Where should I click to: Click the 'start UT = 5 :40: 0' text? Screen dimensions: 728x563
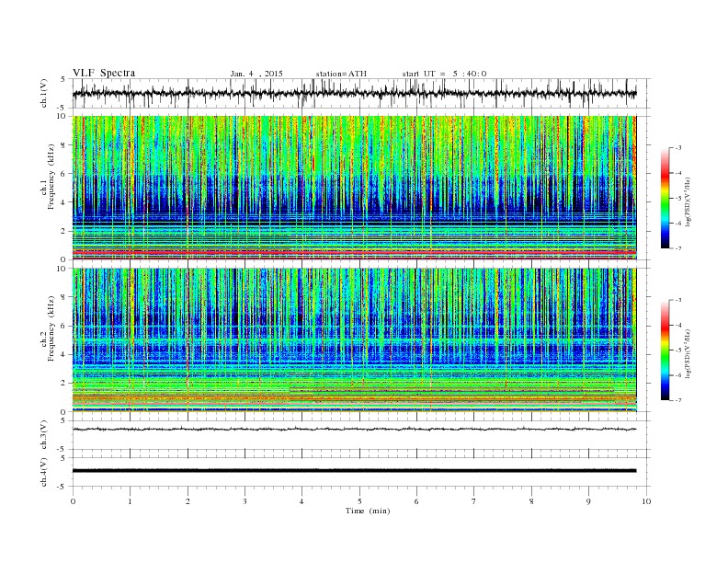pos(444,74)
